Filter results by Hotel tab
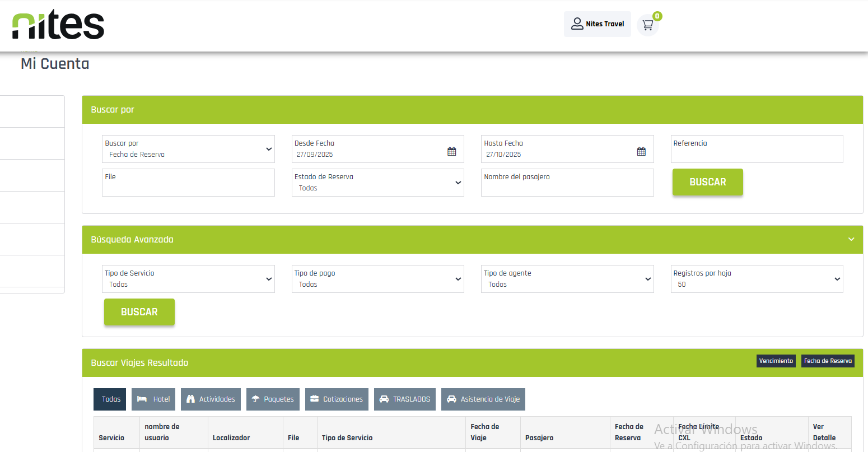Image resolution: width=868 pixels, height=452 pixels. pos(153,399)
